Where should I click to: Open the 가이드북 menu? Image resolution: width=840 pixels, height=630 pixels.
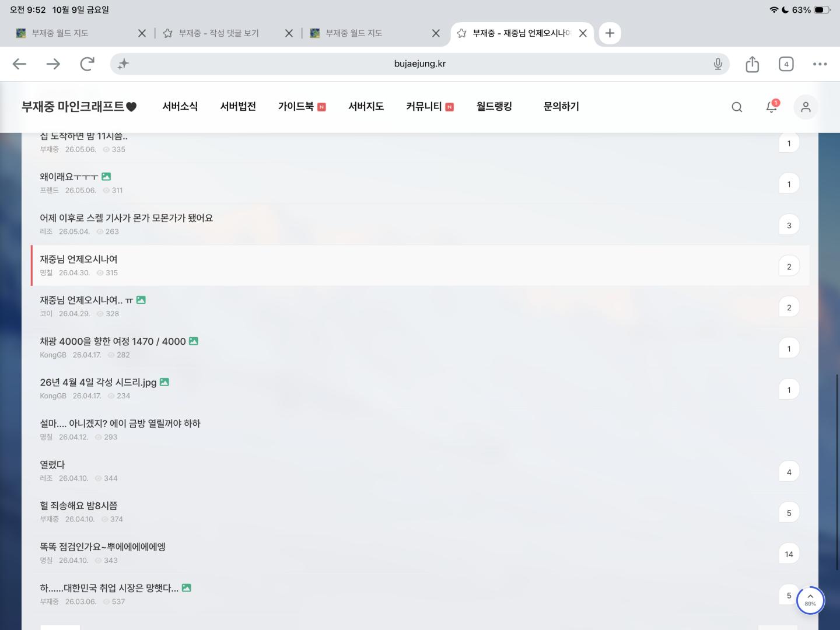pyautogui.click(x=296, y=106)
